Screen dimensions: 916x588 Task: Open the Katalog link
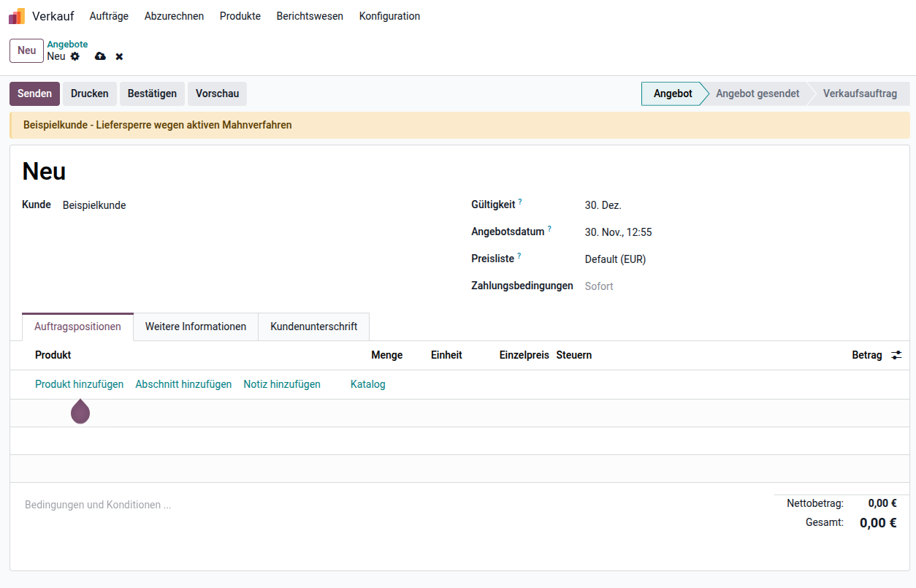click(367, 384)
